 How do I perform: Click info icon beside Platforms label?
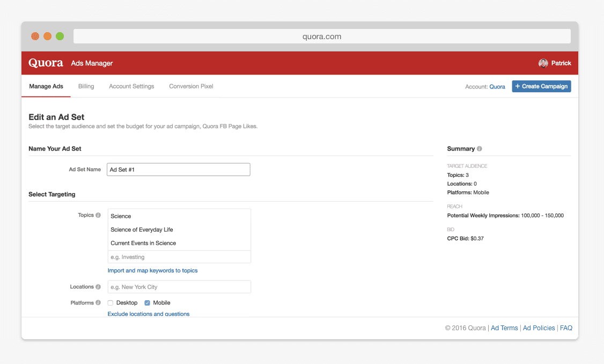click(98, 303)
